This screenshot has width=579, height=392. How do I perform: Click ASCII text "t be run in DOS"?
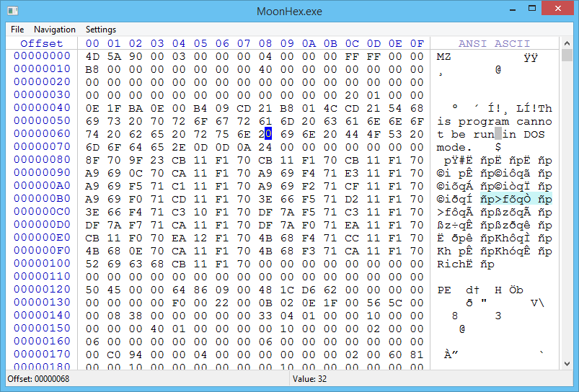491,134
